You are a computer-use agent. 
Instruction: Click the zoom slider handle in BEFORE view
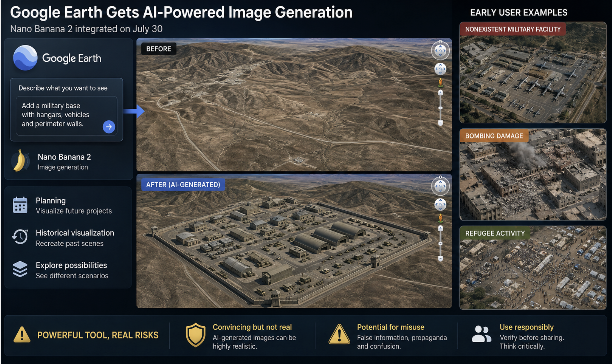click(440, 108)
